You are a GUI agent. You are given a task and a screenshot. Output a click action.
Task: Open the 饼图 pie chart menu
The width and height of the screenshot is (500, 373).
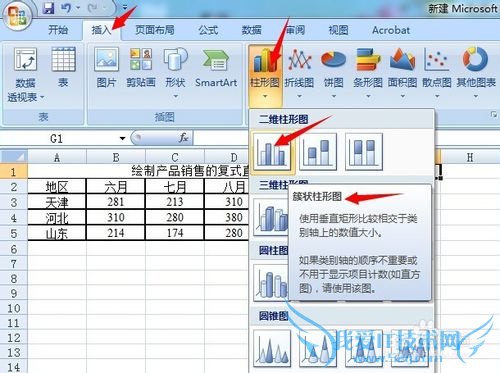[334, 73]
